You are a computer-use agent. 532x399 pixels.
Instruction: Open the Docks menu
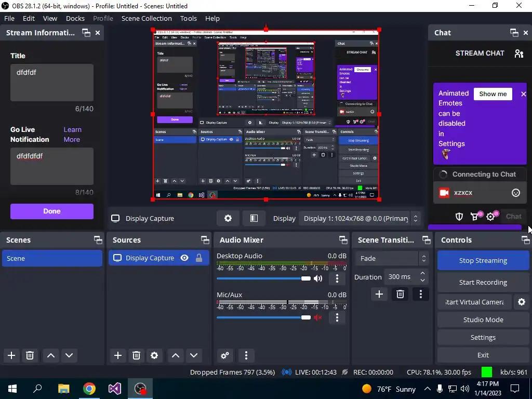coord(75,18)
